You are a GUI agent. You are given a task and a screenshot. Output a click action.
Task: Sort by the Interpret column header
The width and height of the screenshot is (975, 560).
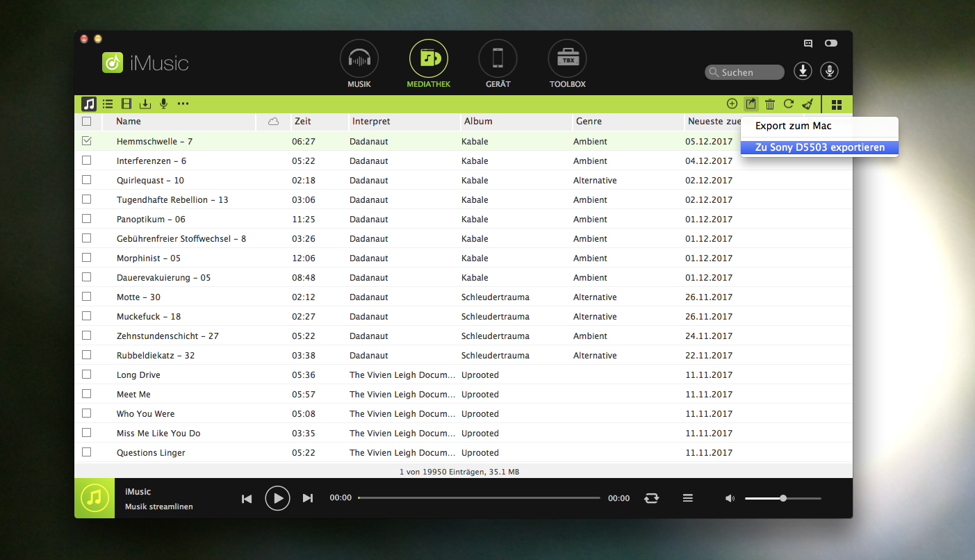[x=404, y=122]
